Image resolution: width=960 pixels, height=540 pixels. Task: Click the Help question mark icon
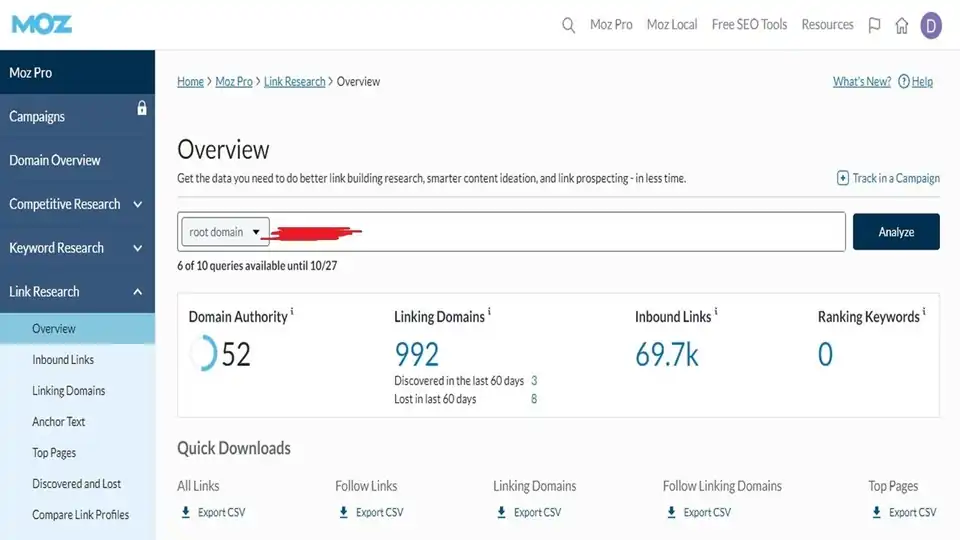pyautogui.click(x=903, y=81)
